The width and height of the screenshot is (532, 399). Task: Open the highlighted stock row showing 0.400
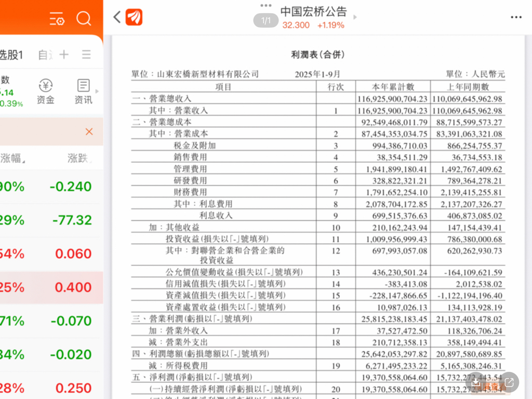coord(51,287)
